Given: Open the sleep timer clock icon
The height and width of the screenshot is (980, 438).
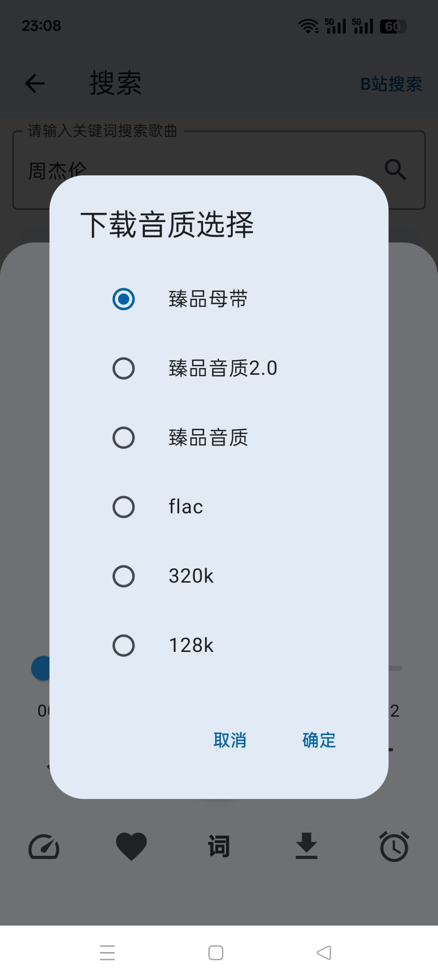Looking at the screenshot, I should (x=394, y=847).
